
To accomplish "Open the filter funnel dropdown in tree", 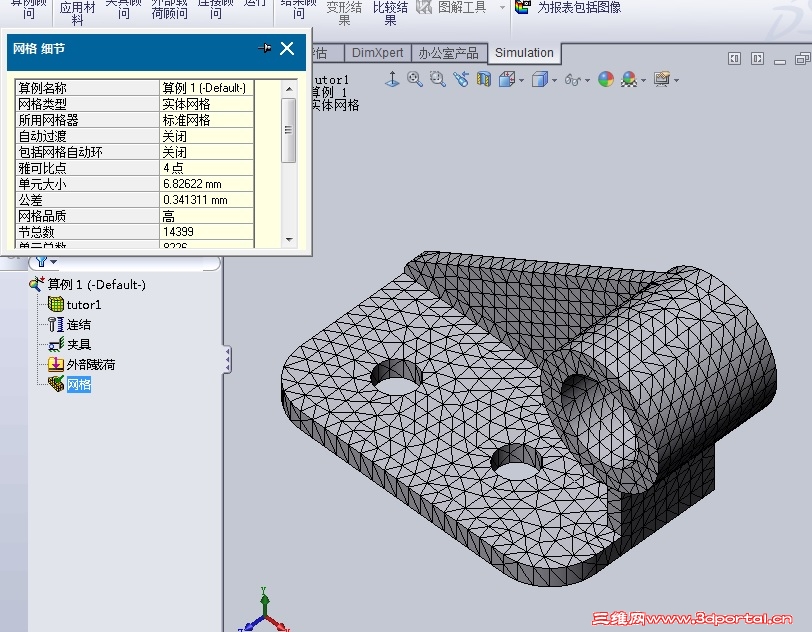I will (46, 262).
